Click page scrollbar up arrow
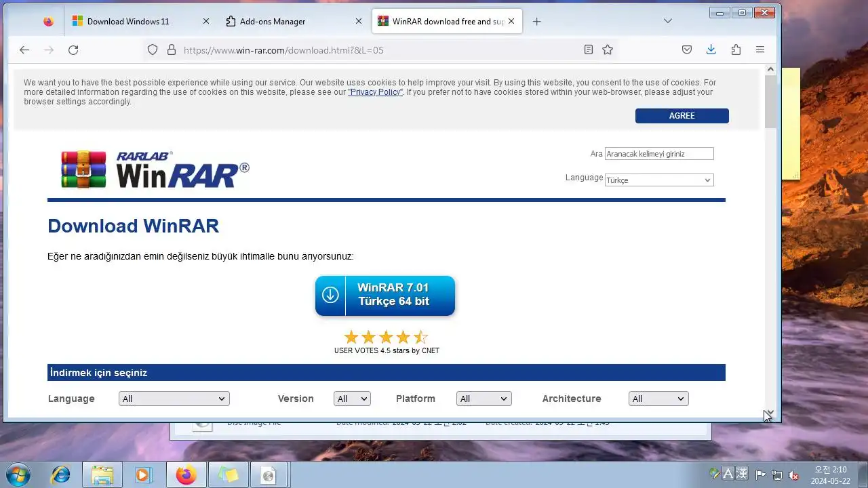Viewport: 868px width, 488px height. pyautogui.click(x=770, y=69)
